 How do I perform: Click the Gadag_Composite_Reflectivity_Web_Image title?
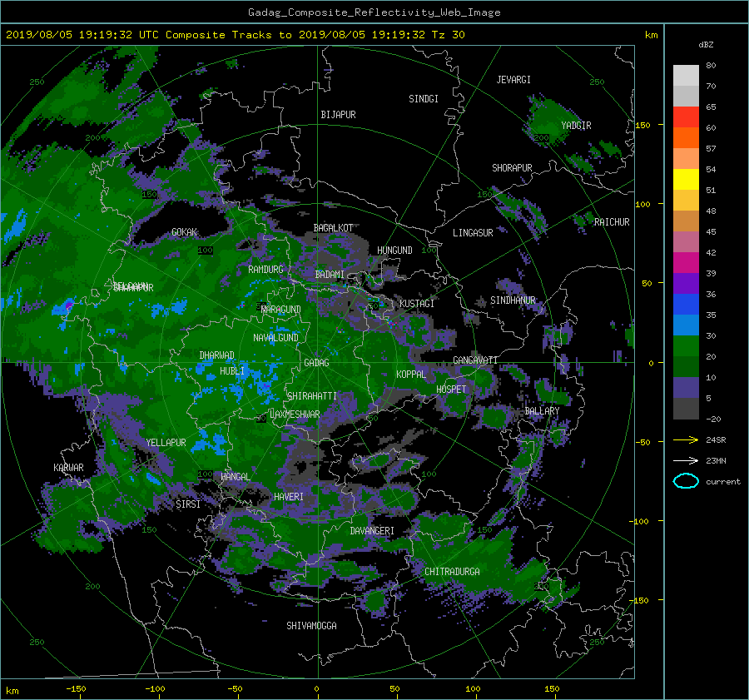[374, 12]
